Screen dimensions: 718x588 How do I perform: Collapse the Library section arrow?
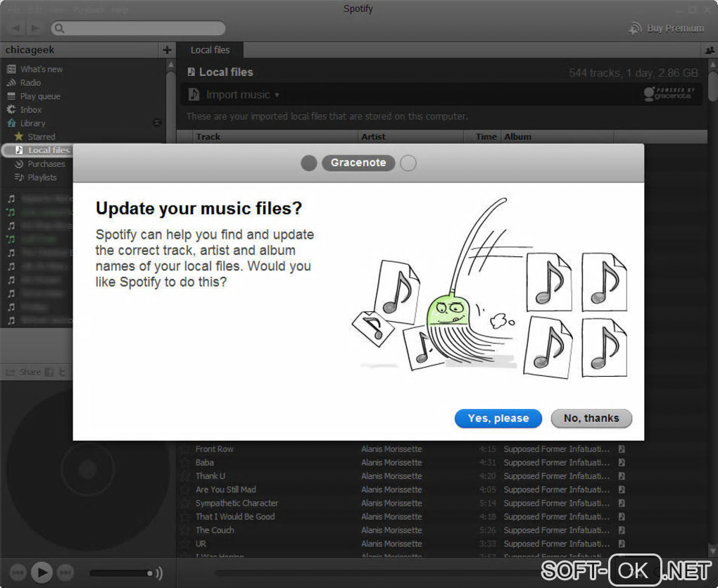pos(157,123)
